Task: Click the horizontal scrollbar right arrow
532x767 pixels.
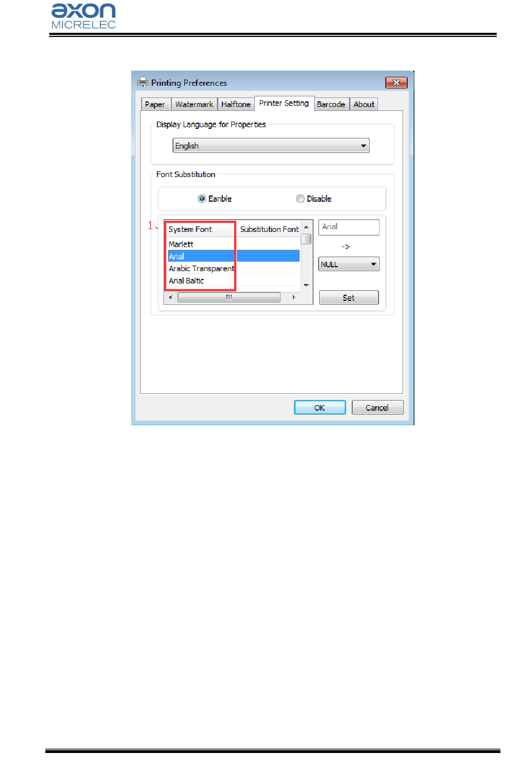Action: (x=294, y=297)
